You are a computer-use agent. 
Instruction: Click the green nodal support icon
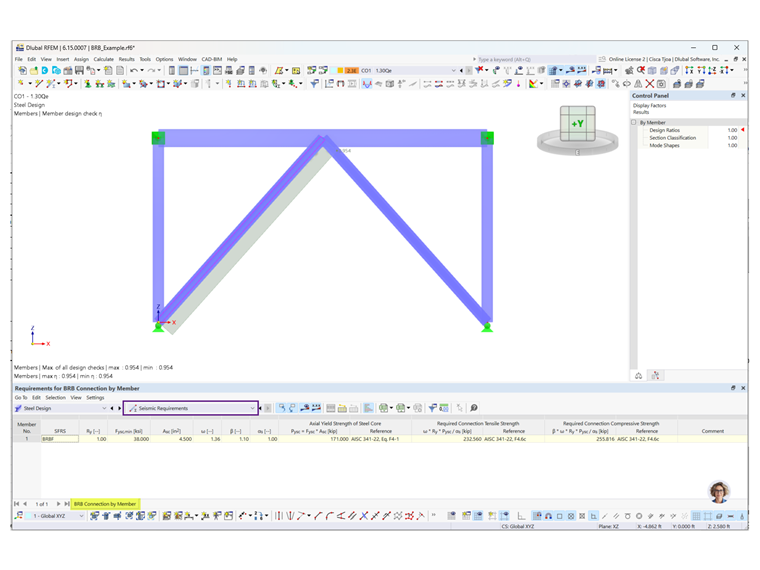(x=88, y=84)
